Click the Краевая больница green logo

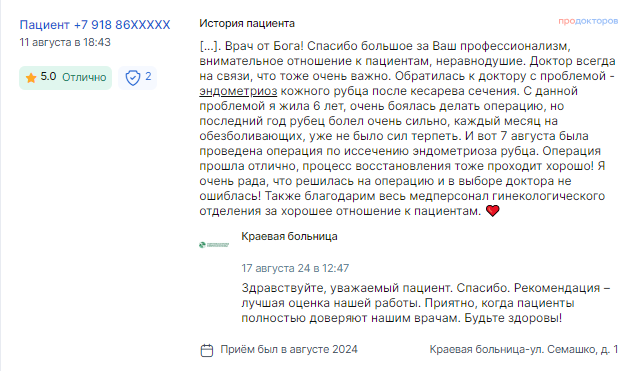click(214, 245)
